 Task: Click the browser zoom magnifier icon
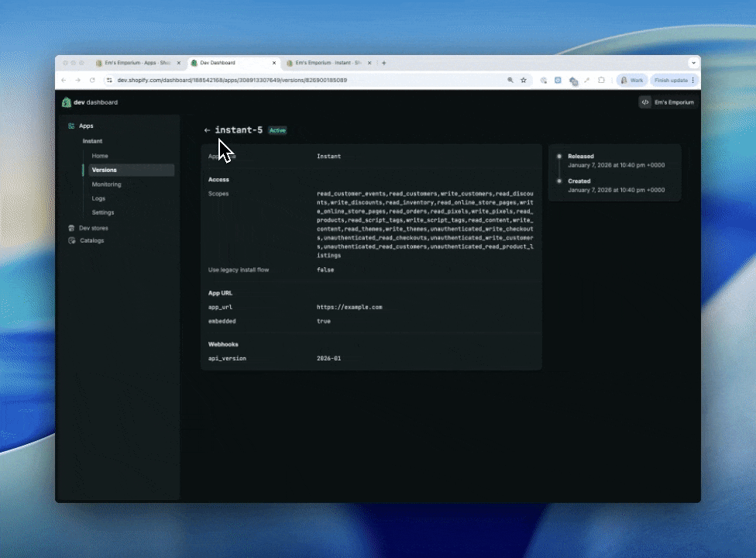click(x=510, y=80)
